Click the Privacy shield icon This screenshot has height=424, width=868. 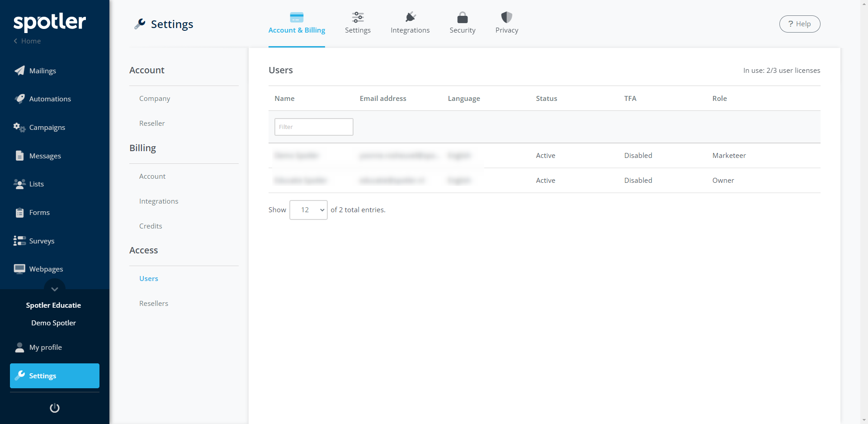507,17
